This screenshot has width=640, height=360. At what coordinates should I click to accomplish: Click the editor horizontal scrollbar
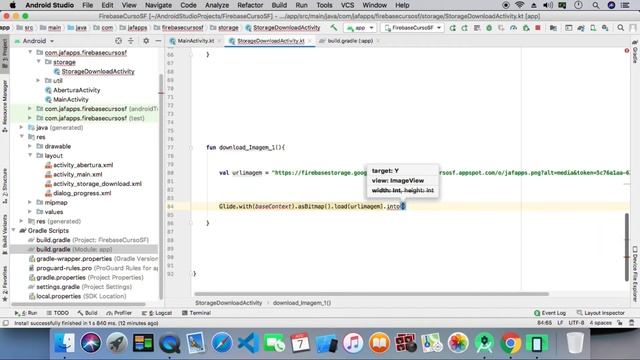371,294
